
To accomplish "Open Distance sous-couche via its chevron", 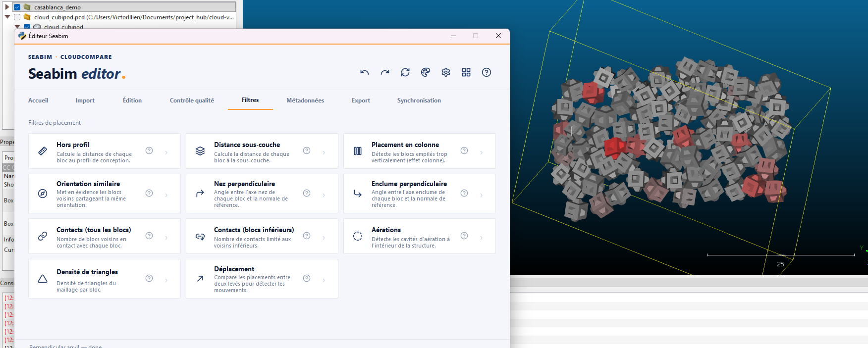I will (x=324, y=152).
